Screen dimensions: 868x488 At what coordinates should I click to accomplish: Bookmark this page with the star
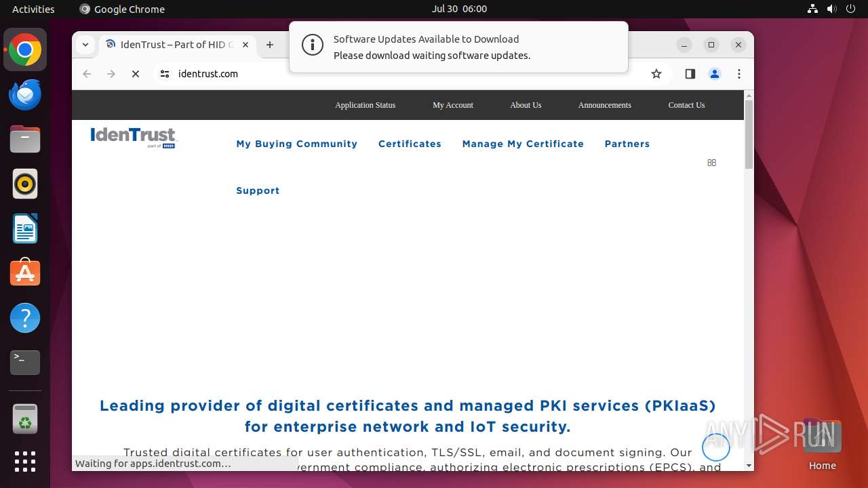click(656, 74)
